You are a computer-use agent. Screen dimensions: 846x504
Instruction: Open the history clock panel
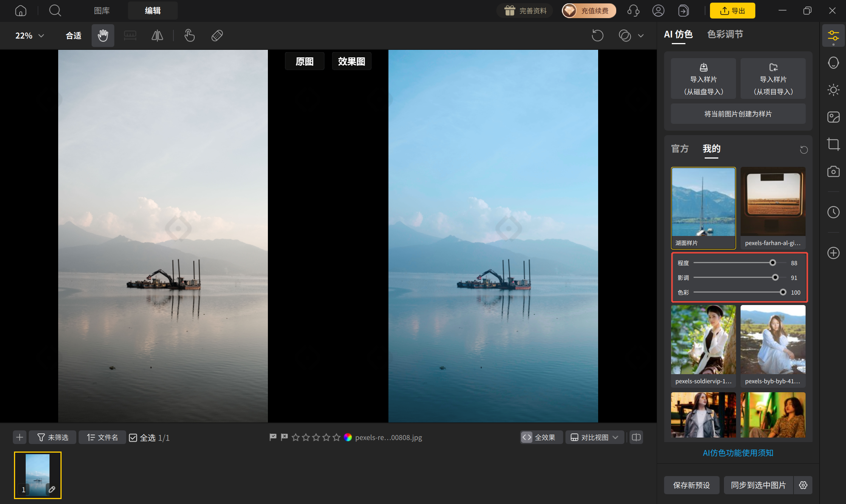[x=833, y=212]
